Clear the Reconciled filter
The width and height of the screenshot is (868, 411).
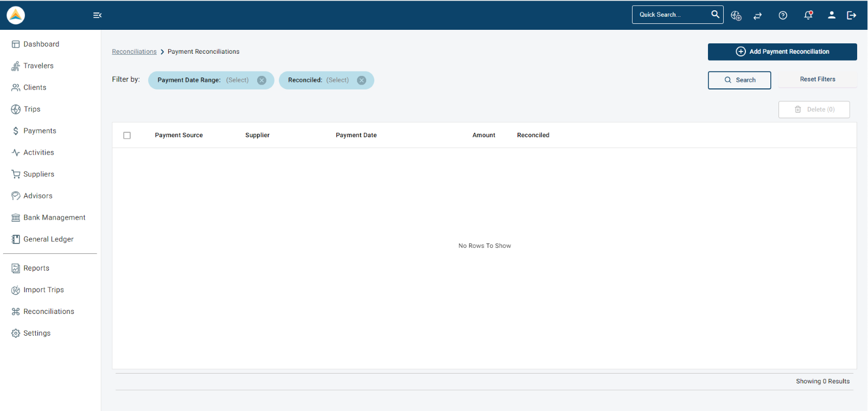click(361, 80)
